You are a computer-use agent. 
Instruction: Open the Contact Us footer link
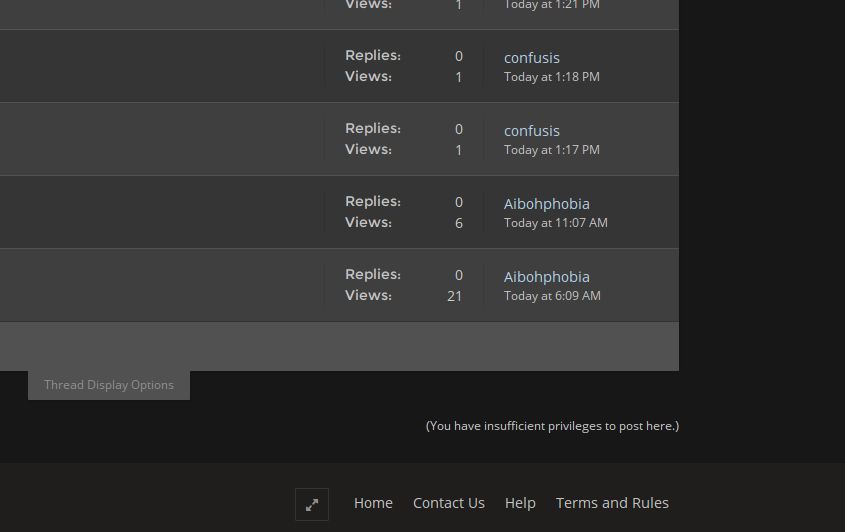coord(449,503)
